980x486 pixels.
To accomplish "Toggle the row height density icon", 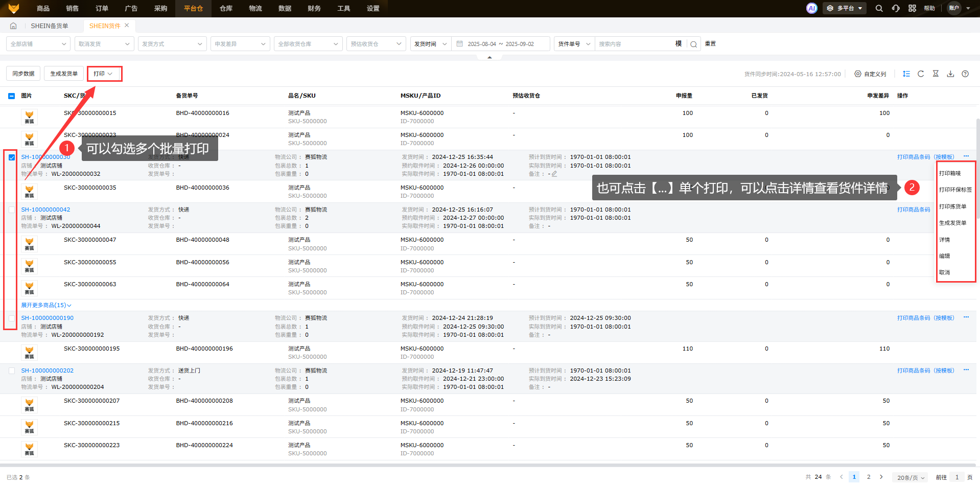I will (x=906, y=74).
